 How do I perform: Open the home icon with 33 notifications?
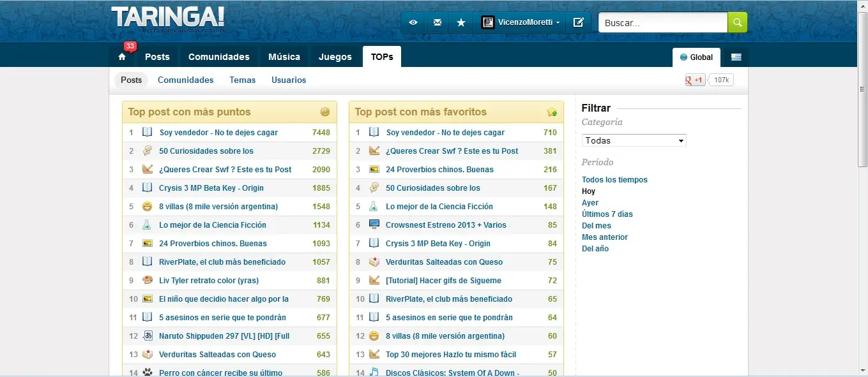pos(122,56)
